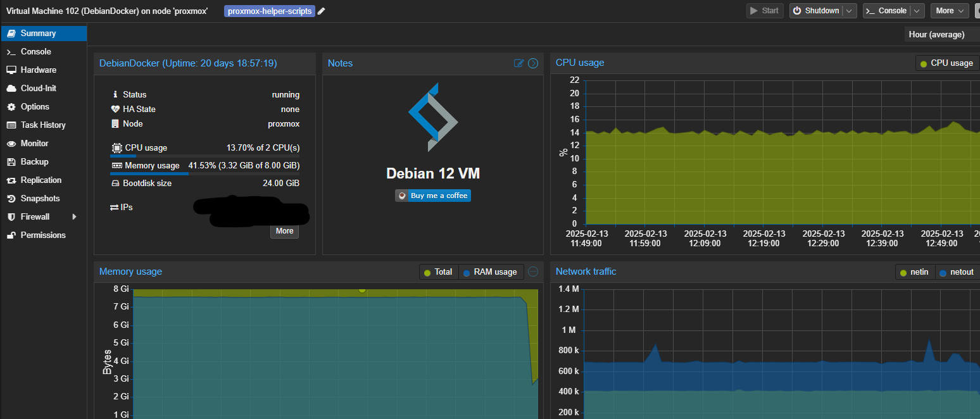This screenshot has width=980, height=419.
Task: Click the Permissions unlock icon
Action: [11, 235]
